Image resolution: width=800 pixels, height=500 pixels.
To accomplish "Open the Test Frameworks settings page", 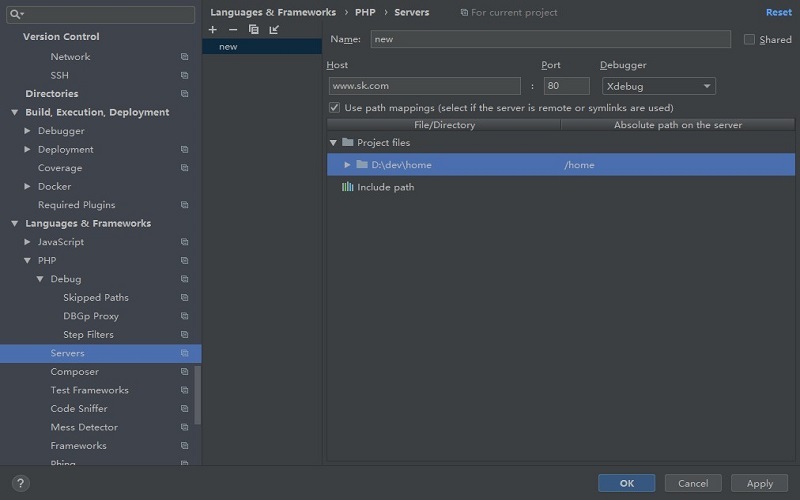I will (89, 390).
